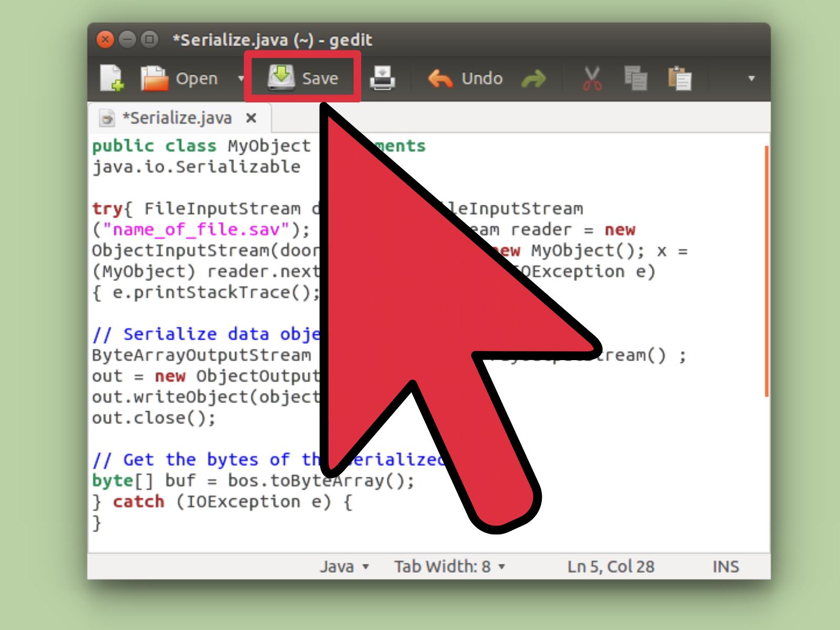
Task: Click the Open button
Action: [178, 78]
